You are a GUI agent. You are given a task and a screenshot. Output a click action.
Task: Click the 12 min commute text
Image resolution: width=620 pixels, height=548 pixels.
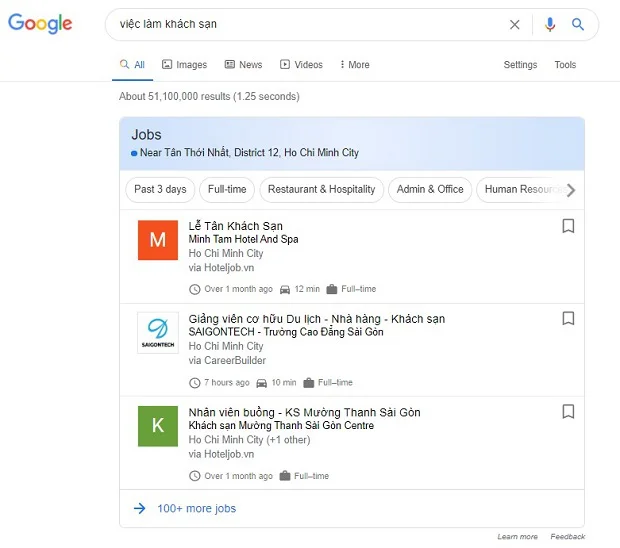pos(307,289)
